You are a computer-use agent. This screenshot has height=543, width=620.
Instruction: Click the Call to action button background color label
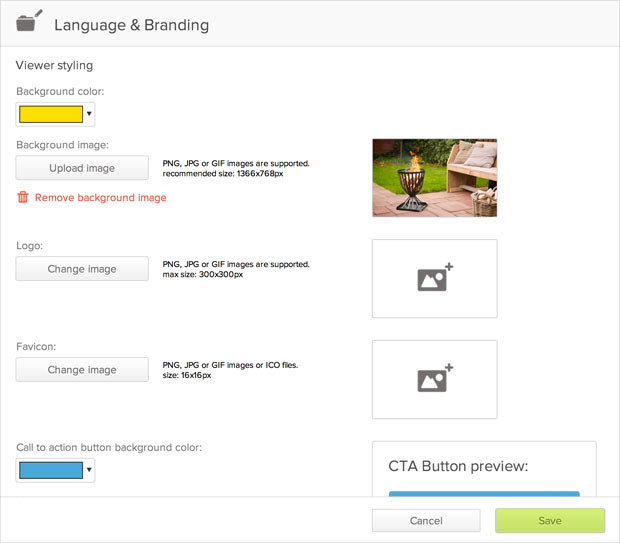[109, 447]
